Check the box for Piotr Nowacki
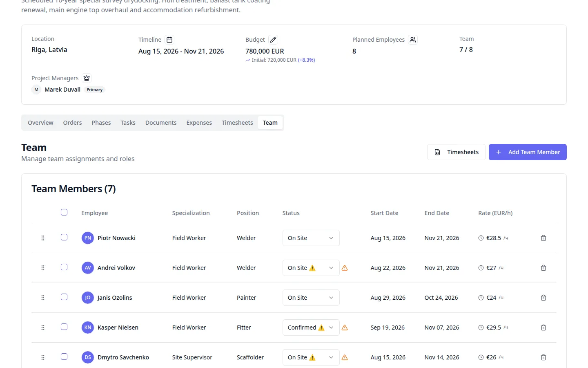This screenshot has height=368, width=588. pos(64,237)
